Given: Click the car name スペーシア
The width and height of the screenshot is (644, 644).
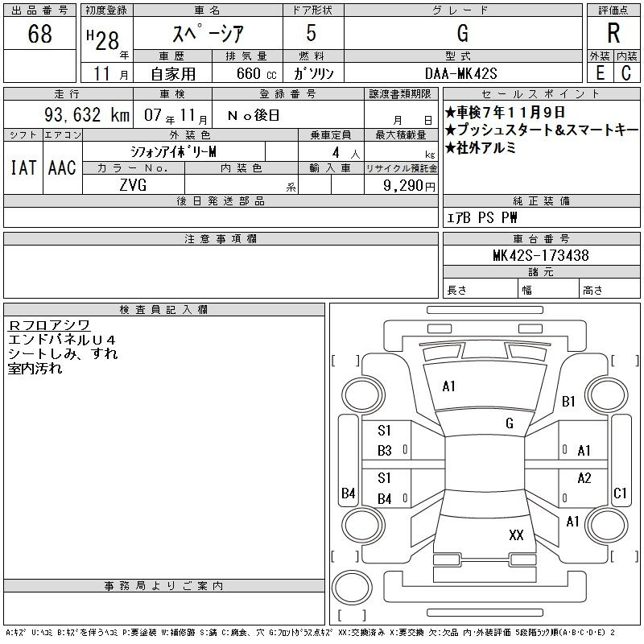Looking at the screenshot, I should click(208, 33).
